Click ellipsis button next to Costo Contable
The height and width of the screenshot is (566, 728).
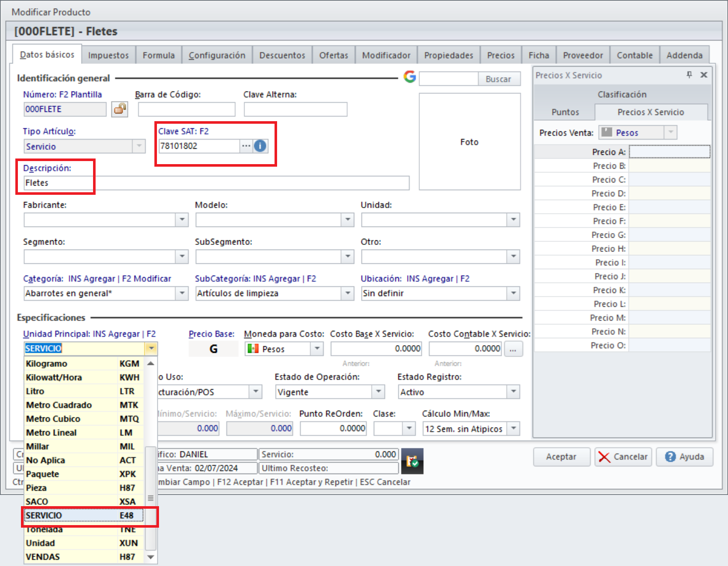coord(513,349)
